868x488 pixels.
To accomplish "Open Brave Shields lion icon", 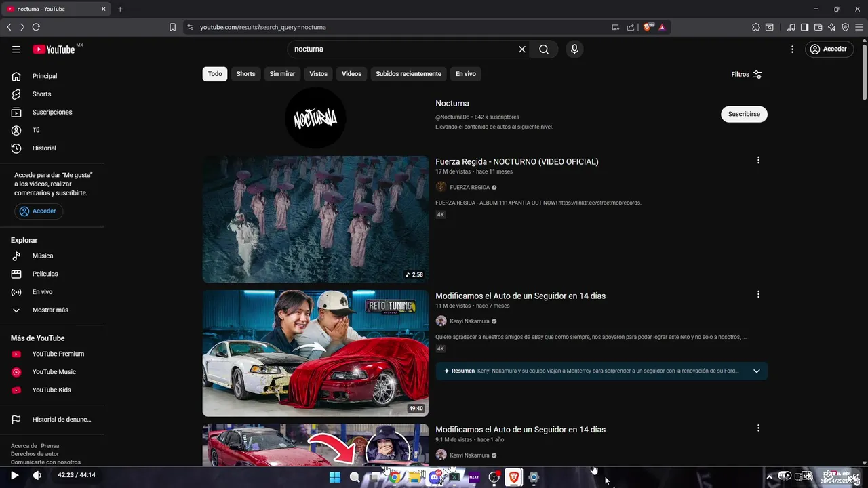I will pos(648,27).
